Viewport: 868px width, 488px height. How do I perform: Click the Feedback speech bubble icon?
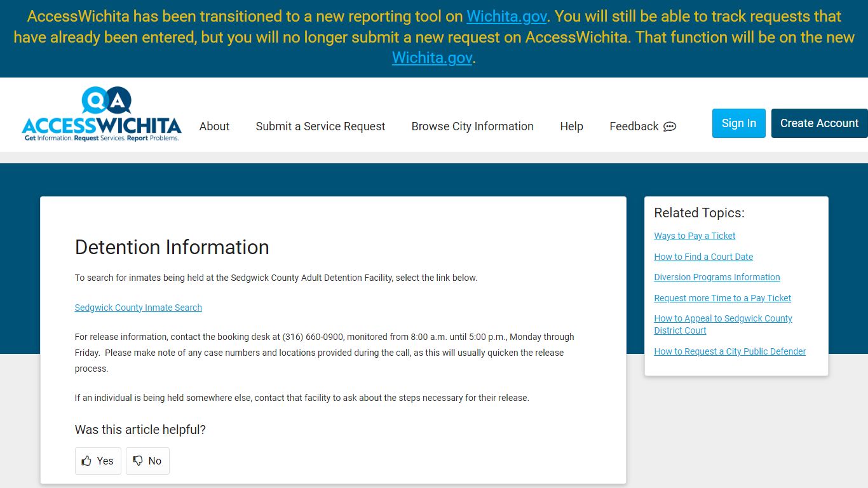[670, 126]
